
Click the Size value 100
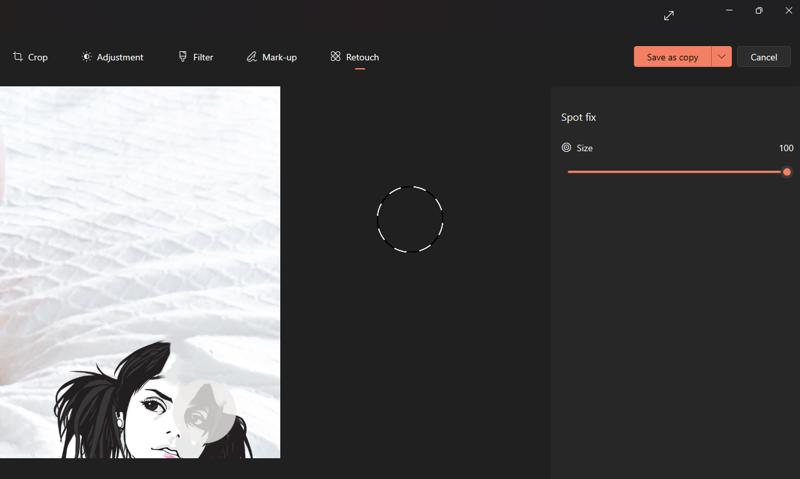(786, 148)
